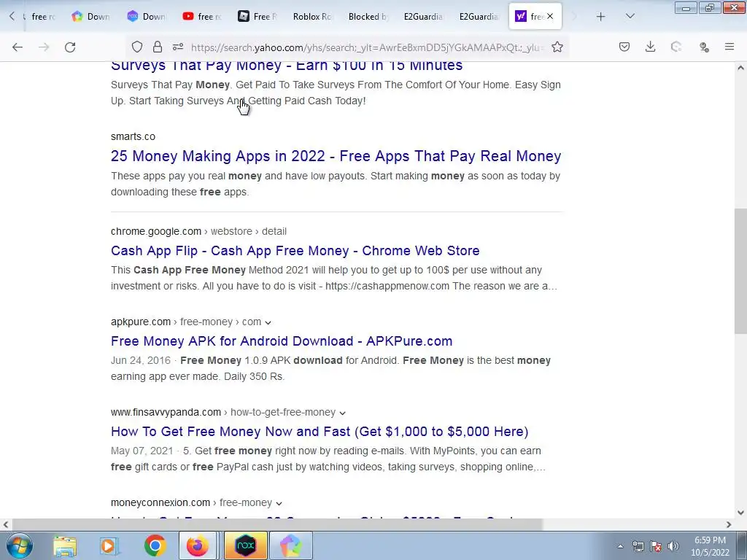Open Firefox from taskbar
Viewport: 747px width, 560px height.
pyautogui.click(x=197, y=545)
